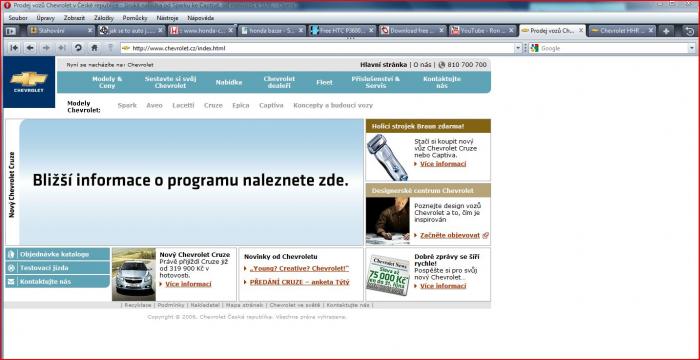700x360 pixels.
Task: Open the Google search engine dropdown
Action: tap(535, 48)
